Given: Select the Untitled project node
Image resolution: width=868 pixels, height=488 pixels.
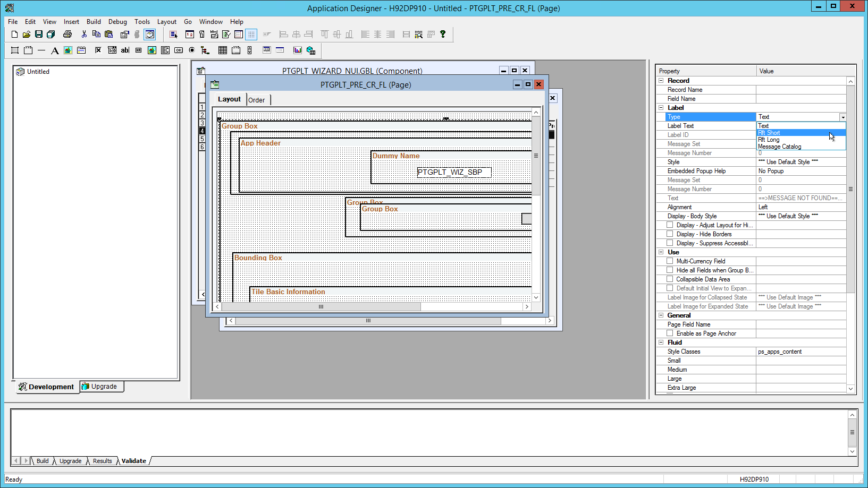Looking at the screenshot, I should click(x=38, y=72).
